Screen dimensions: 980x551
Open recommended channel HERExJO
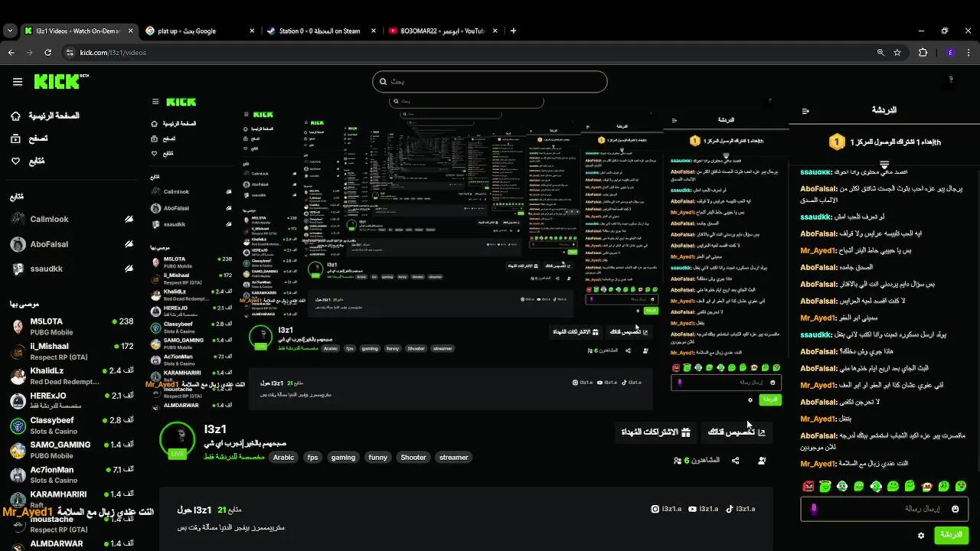(71, 400)
